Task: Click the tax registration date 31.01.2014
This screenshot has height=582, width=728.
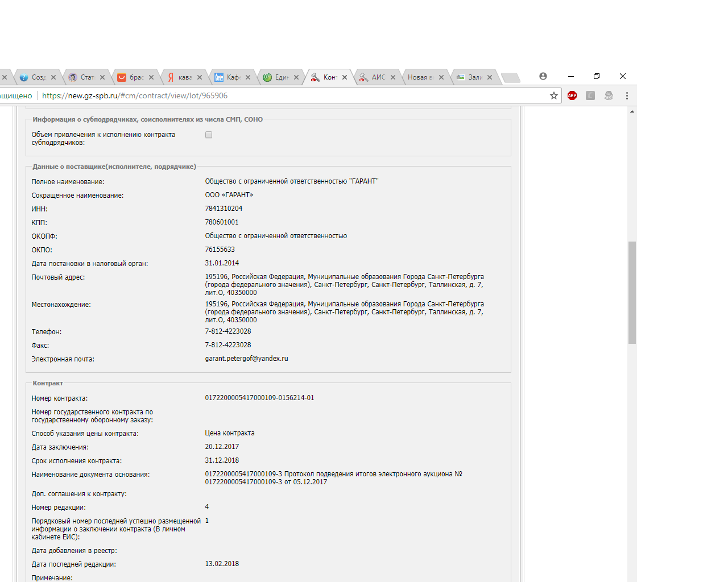Action: (222, 263)
